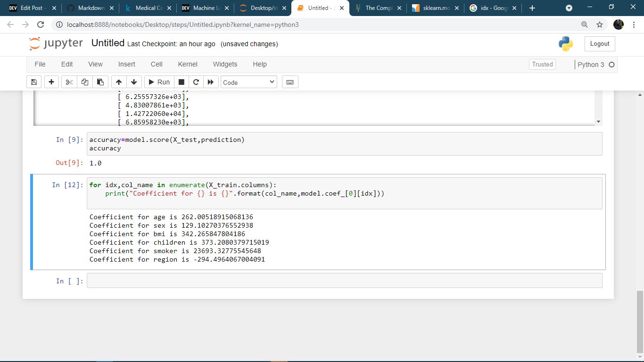Open the Chrome profile avatar

pyautogui.click(x=619, y=25)
